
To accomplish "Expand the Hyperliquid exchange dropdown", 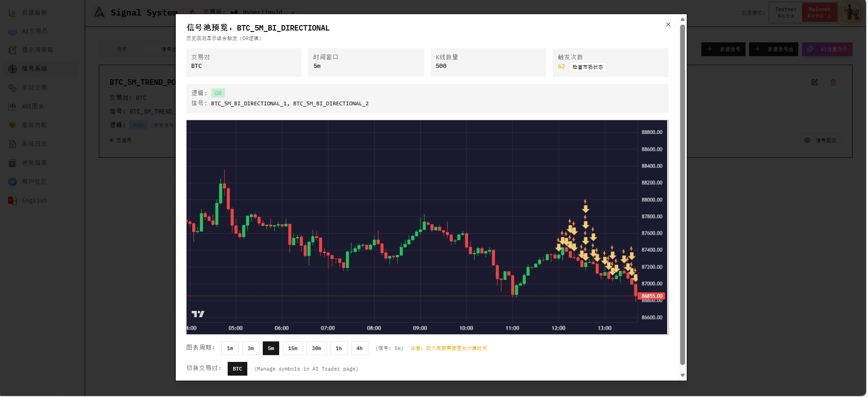I will (292, 12).
